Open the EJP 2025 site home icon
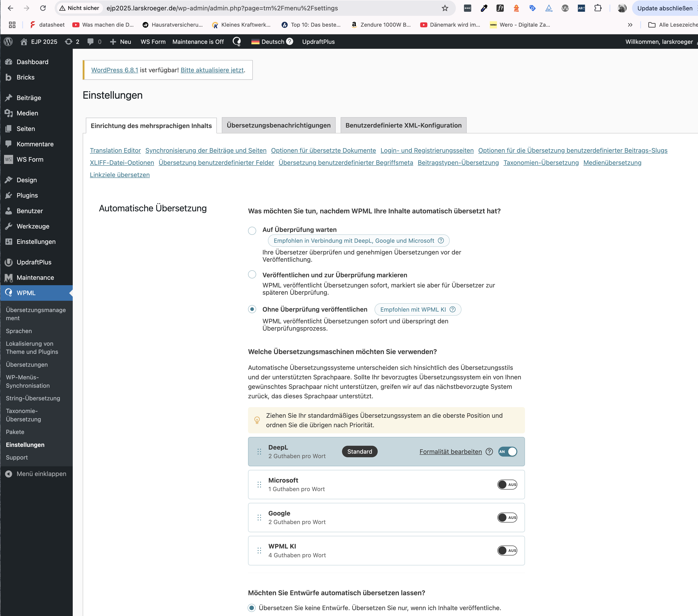Viewport: 698px width, 616px height. pyautogui.click(x=24, y=42)
